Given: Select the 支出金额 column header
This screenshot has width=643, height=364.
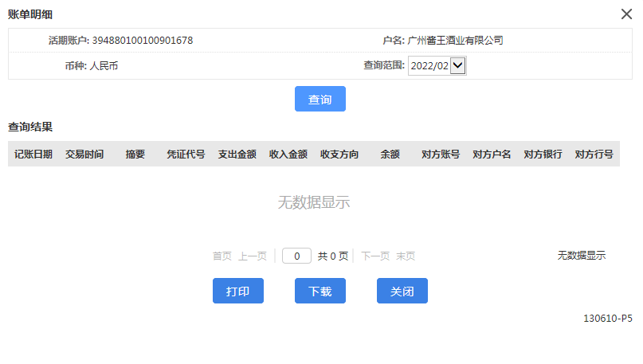Looking at the screenshot, I should point(237,155).
